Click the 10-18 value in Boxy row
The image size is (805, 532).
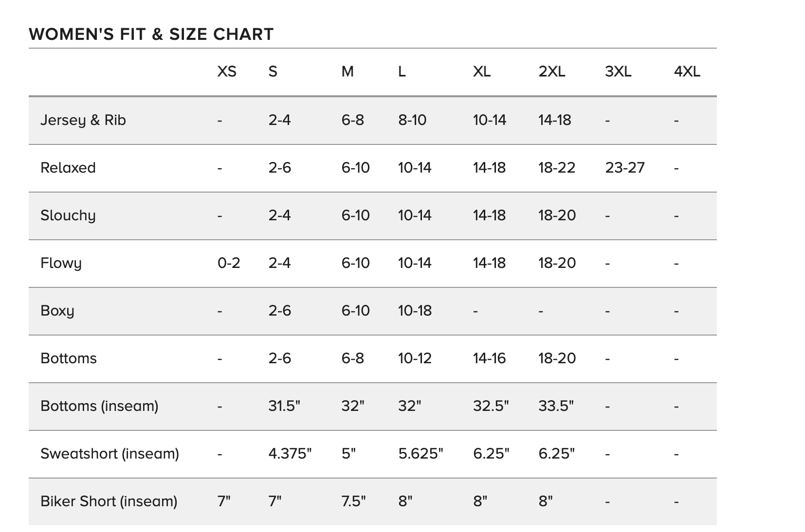(x=415, y=311)
